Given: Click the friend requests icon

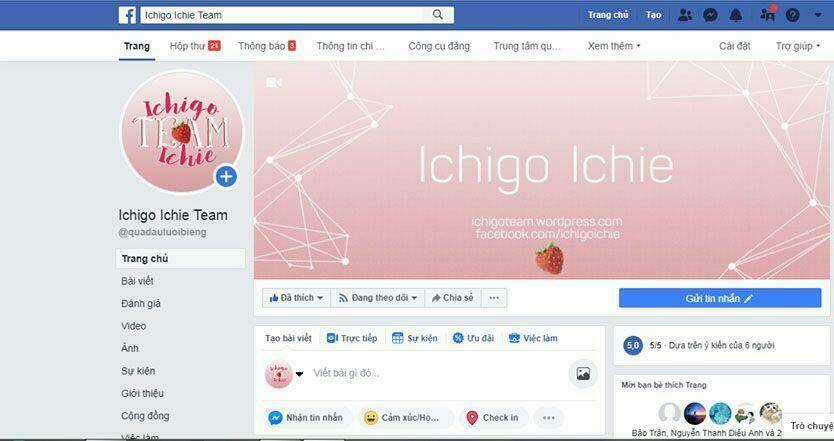Looking at the screenshot, I should tap(685, 15).
